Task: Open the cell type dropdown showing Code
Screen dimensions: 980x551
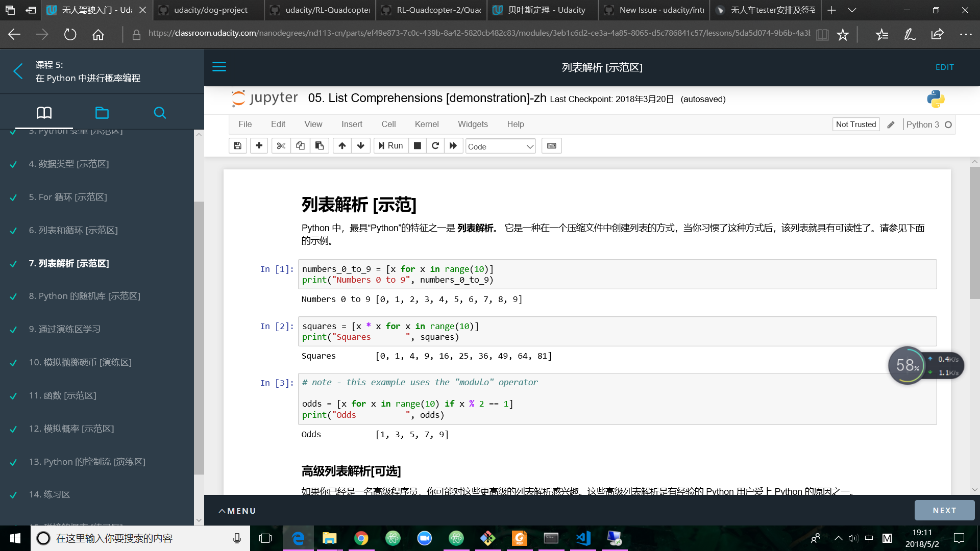Action: click(x=500, y=146)
